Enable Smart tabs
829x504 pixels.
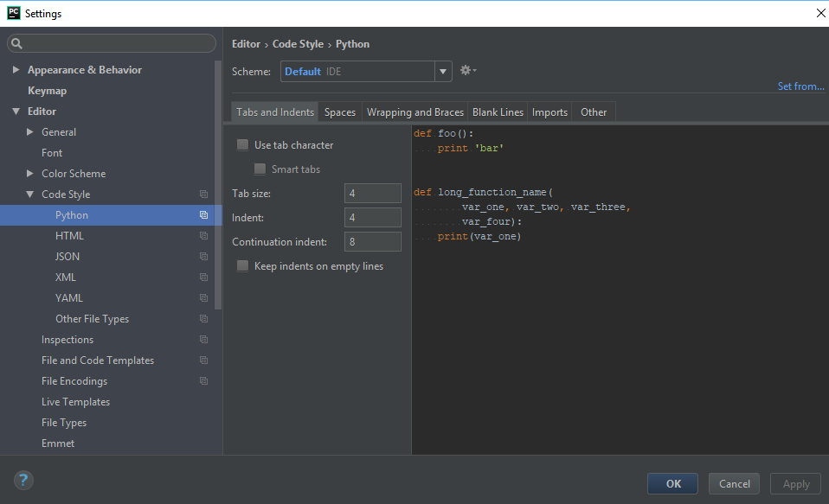pos(260,169)
